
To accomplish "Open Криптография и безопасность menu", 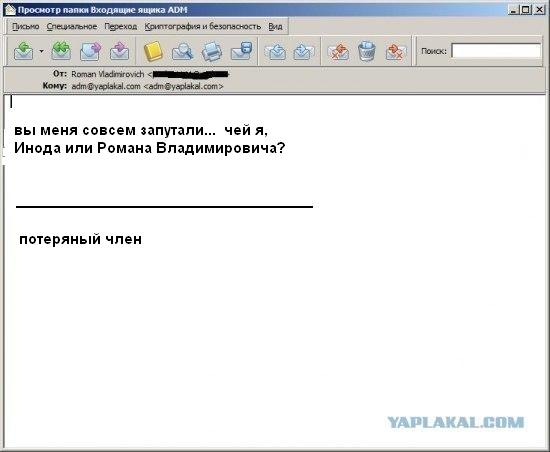I will point(203,27).
